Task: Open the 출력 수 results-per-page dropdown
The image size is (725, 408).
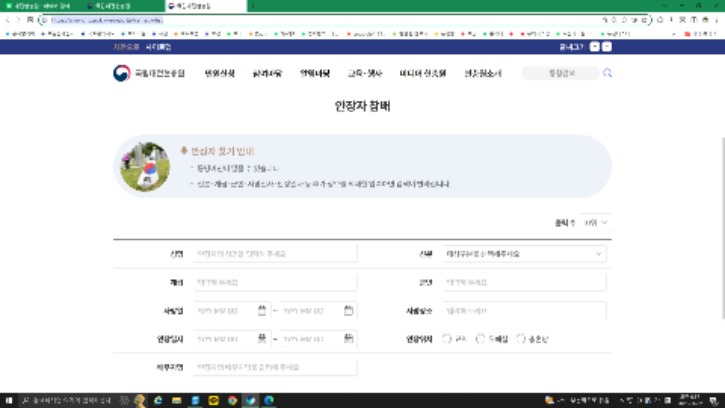Action: click(596, 222)
